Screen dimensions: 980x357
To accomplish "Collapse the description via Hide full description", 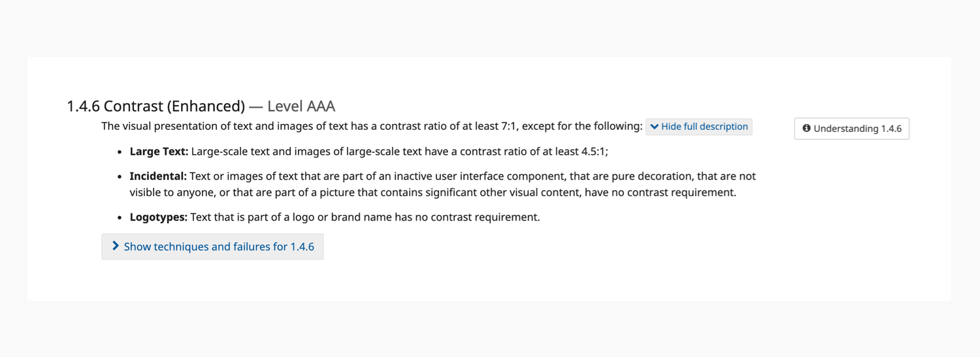I will (x=699, y=127).
